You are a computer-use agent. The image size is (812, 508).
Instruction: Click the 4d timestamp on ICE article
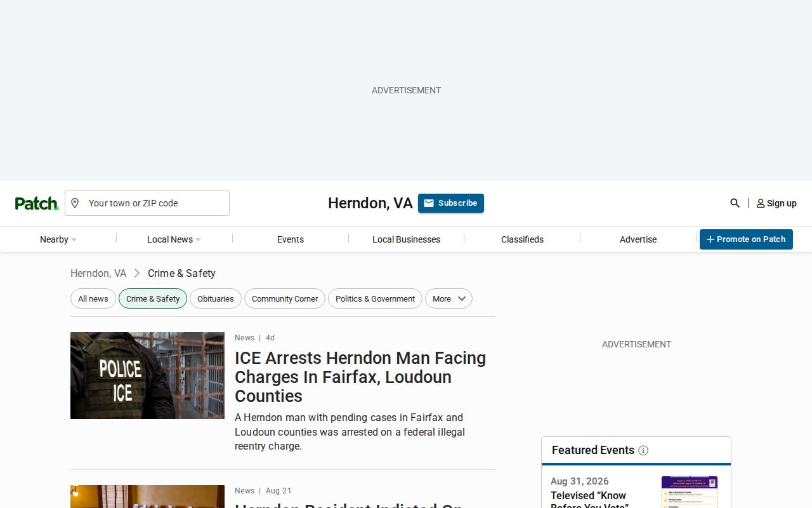click(x=270, y=338)
